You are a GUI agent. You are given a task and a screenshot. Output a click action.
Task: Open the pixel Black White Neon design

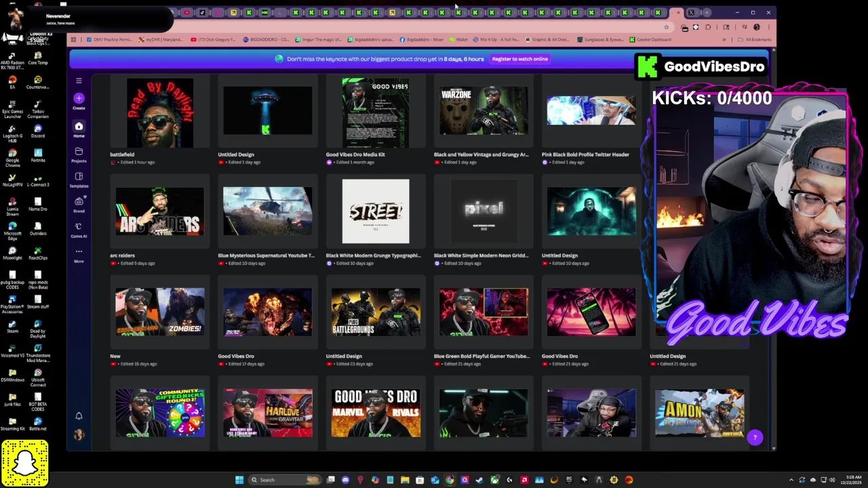pos(484,211)
